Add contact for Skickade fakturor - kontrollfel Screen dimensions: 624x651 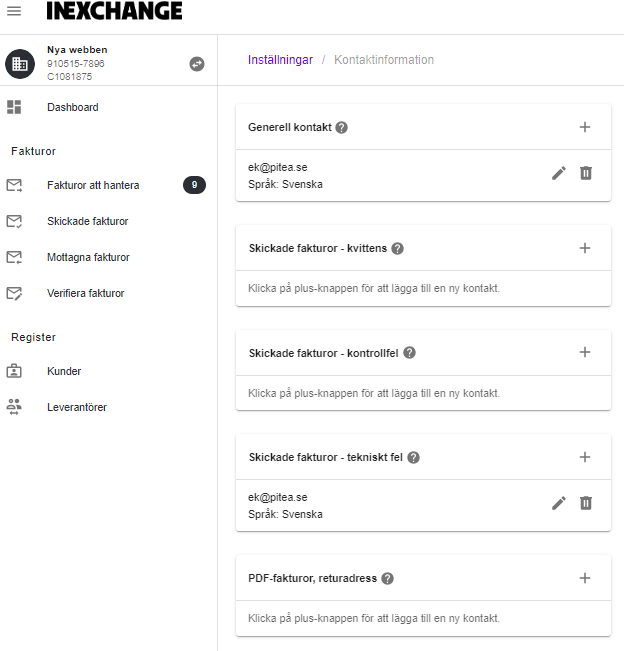point(585,352)
